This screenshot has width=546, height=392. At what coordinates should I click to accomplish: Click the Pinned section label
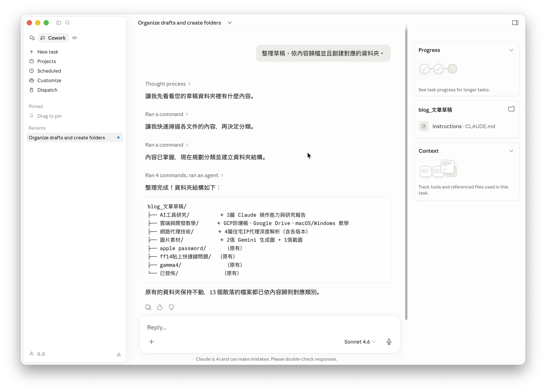[36, 106]
